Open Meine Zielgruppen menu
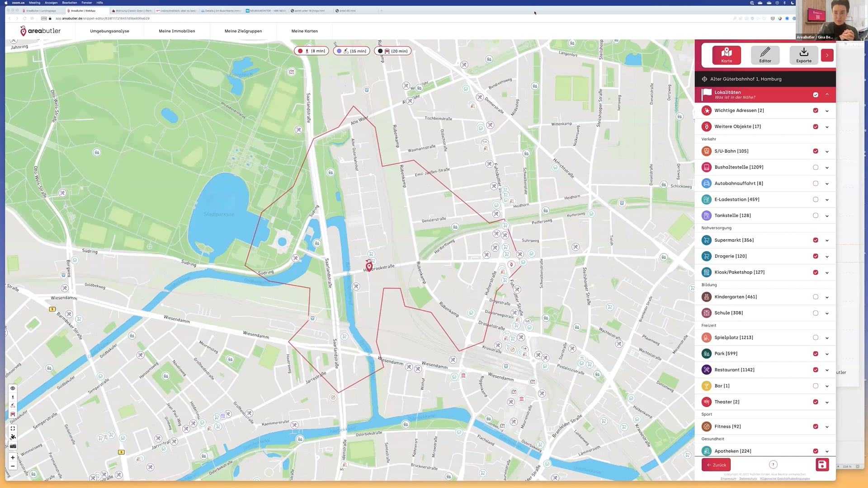This screenshot has width=868, height=488. click(x=243, y=31)
